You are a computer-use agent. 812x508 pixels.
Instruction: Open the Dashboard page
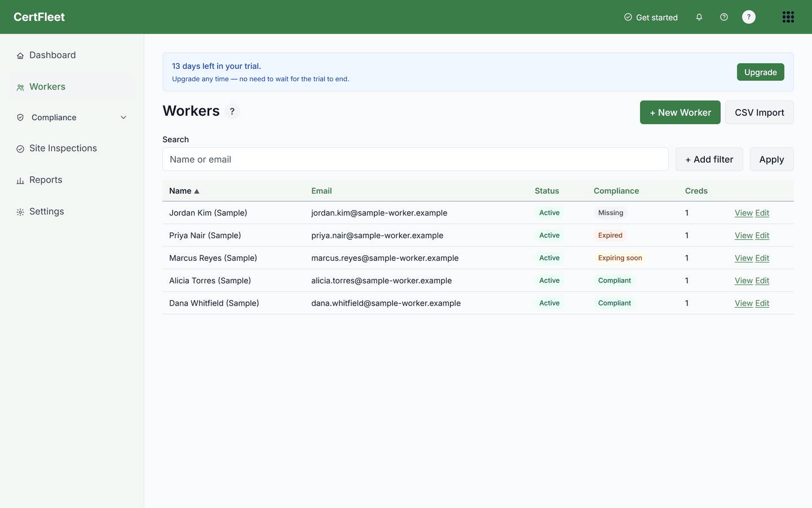click(x=72, y=55)
